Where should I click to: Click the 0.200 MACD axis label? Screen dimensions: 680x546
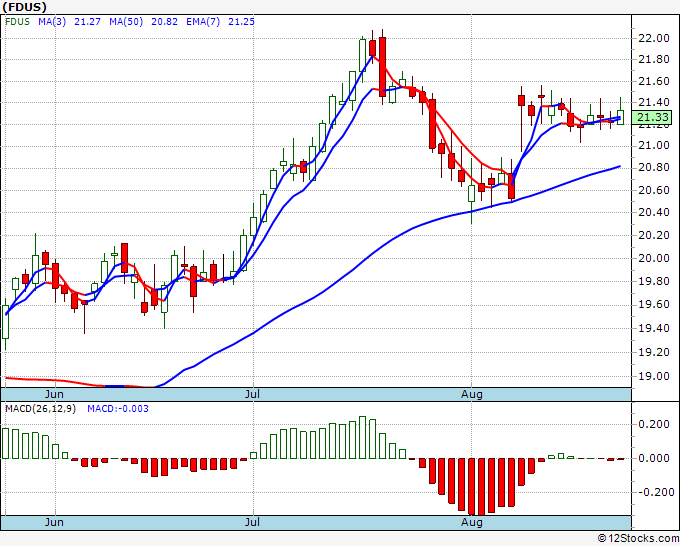pyautogui.click(x=654, y=424)
